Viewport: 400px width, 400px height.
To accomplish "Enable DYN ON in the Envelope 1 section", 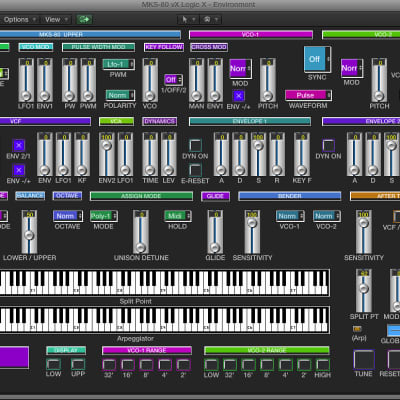I will point(195,145).
